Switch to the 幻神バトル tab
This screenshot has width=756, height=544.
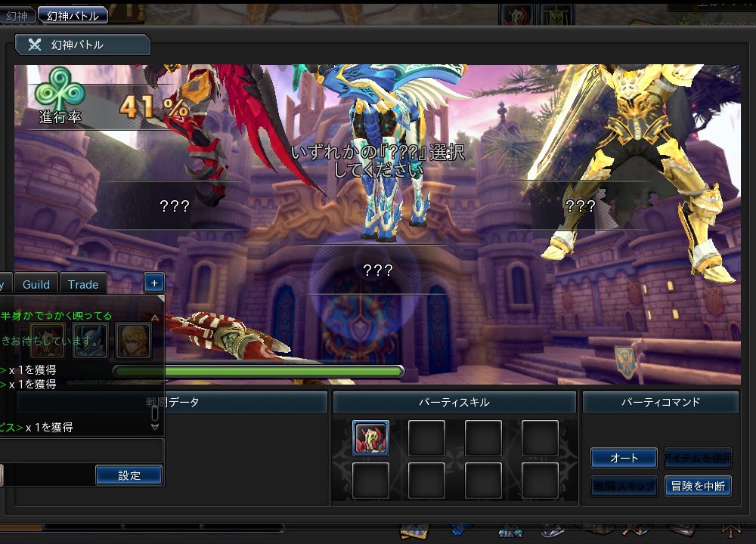click(x=73, y=15)
